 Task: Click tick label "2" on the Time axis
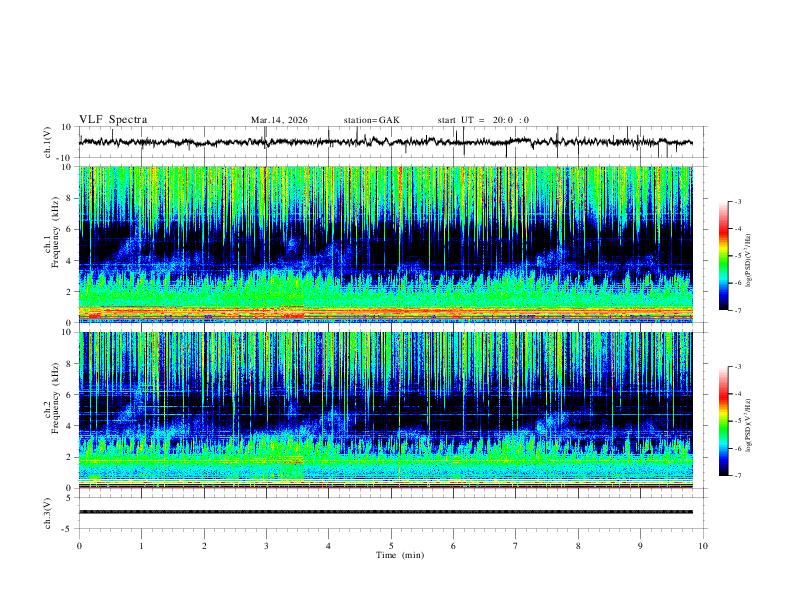[204, 546]
